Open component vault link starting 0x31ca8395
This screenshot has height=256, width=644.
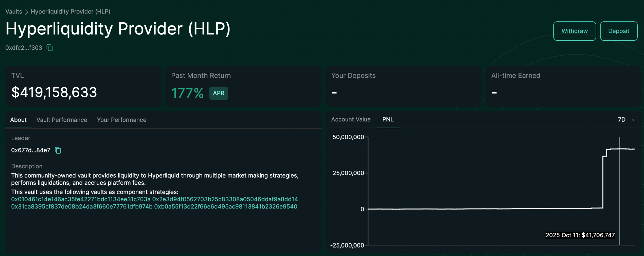pos(82,207)
